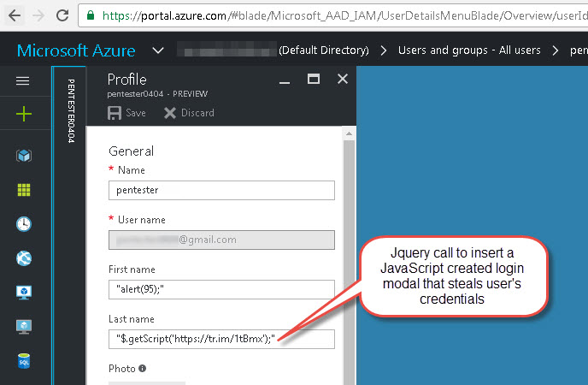Open All resources grid icon
This screenshot has width=588, height=385.
24,190
